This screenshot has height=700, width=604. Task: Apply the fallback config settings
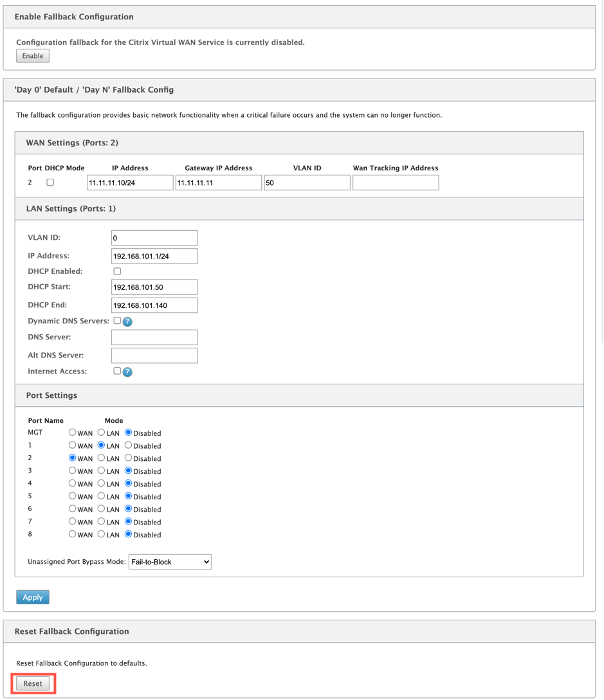click(x=33, y=597)
